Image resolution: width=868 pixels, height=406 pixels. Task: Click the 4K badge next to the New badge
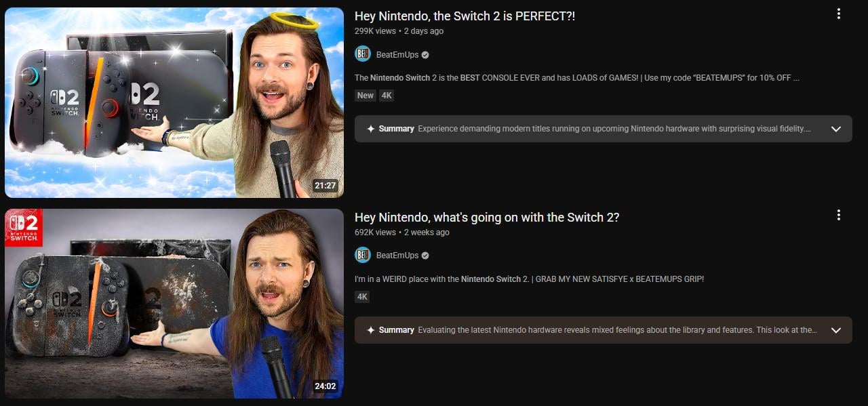point(387,96)
